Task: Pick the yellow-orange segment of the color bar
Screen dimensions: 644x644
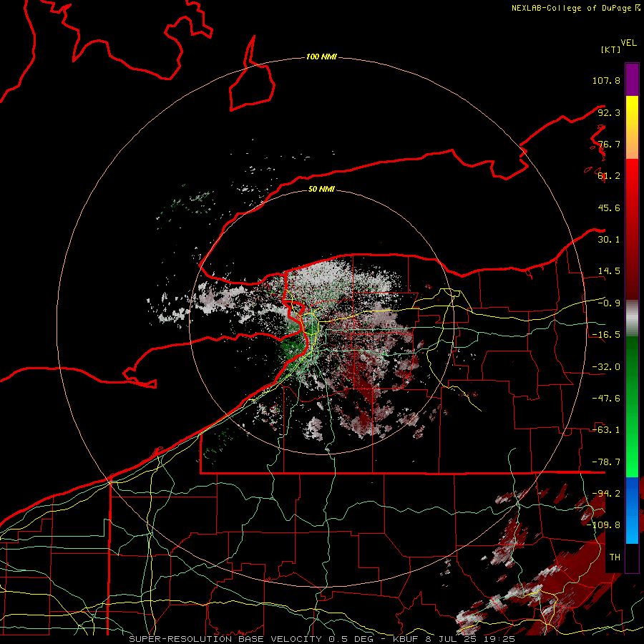Action: (x=632, y=127)
